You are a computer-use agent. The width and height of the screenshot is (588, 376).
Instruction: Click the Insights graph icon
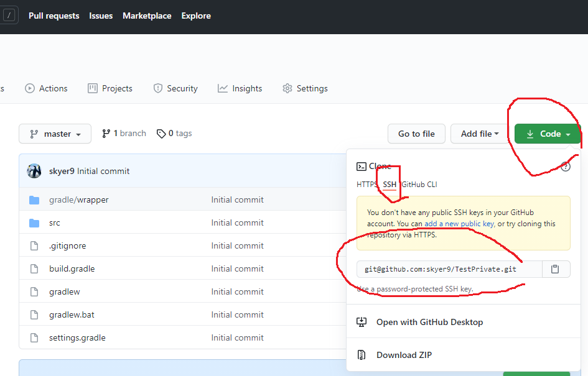click(x=223, y=88)
